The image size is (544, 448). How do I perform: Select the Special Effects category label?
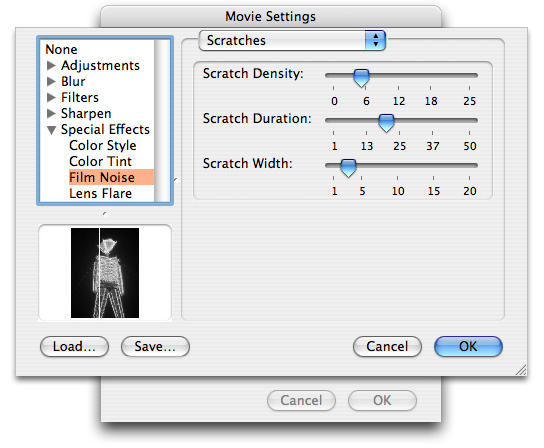click(105, 129)
